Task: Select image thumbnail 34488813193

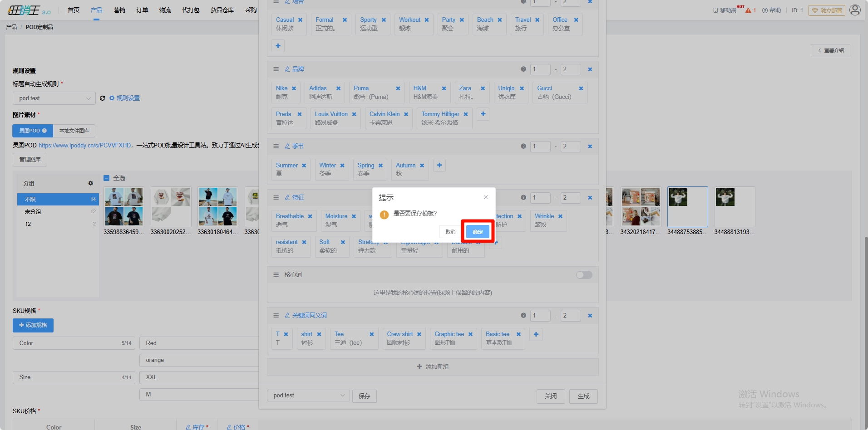Action: [x=734, y=207]
